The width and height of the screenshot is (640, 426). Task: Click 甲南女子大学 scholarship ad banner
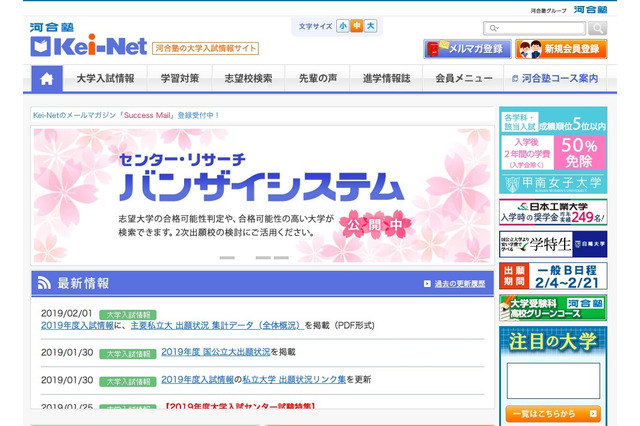(553, 150)
